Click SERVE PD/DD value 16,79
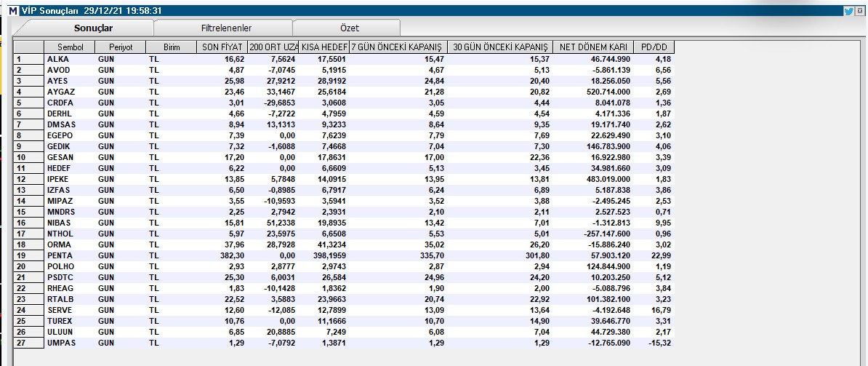868x366 pixels. (660, 310)
